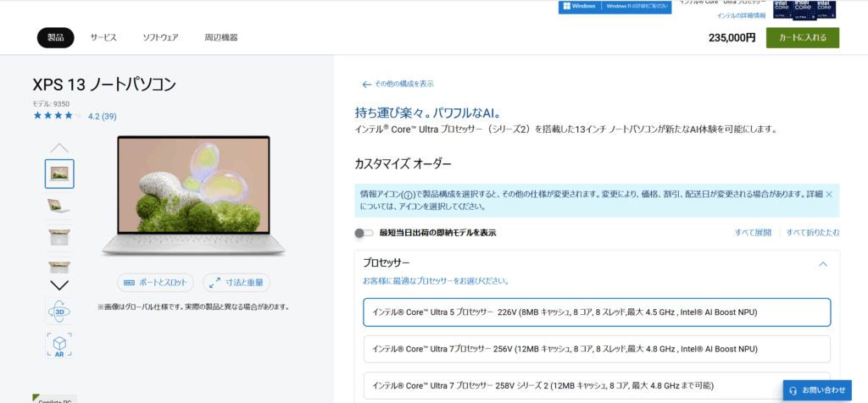Collapse the プロセッサー section chevron

tap(822, 264)
